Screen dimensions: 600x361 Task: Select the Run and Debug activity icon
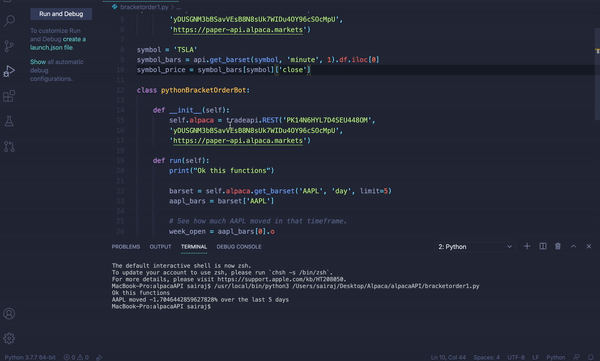click(9, 71)
